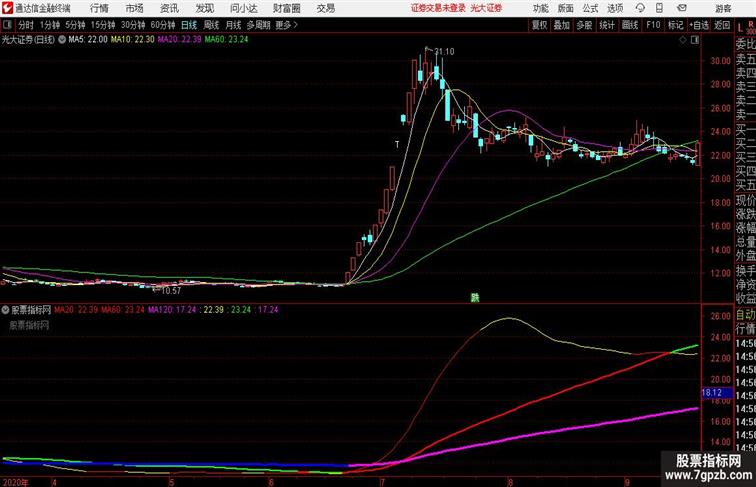Click the 返回 back button
Image resolution: width=756 pixels, height=487 pixels.
click(x=722, y=25)
